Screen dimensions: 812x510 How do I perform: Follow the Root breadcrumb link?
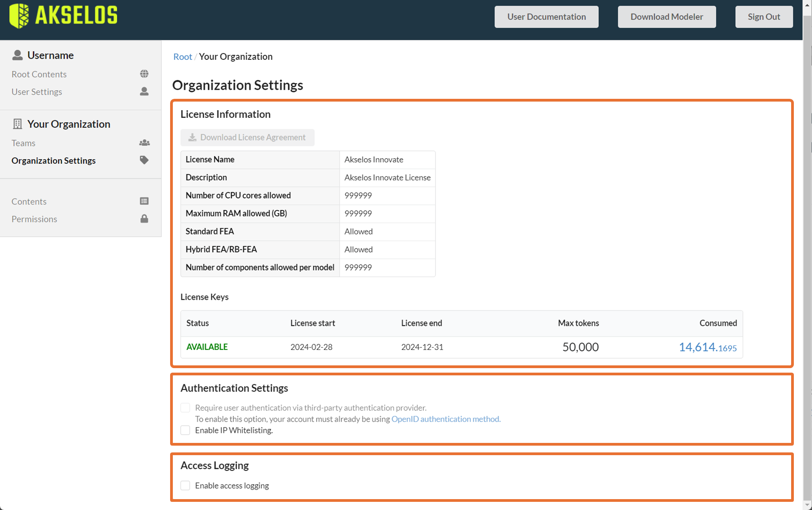coord(183,57)
